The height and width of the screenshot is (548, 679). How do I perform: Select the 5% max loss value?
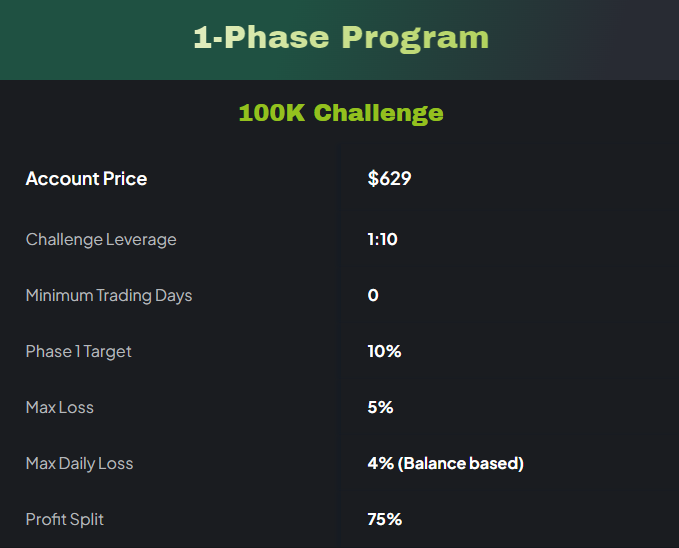(380, 408)
